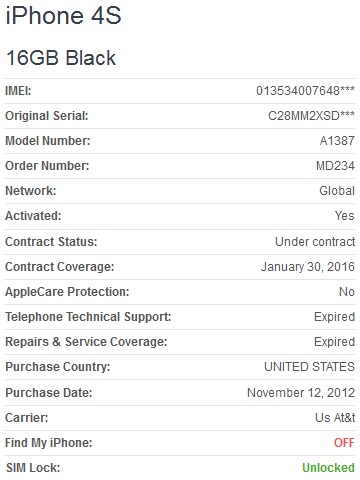The height and width of the screenshot is (480, 360).
Task: Select contract coverage date January 30, 2016
Action: (308, 267)
